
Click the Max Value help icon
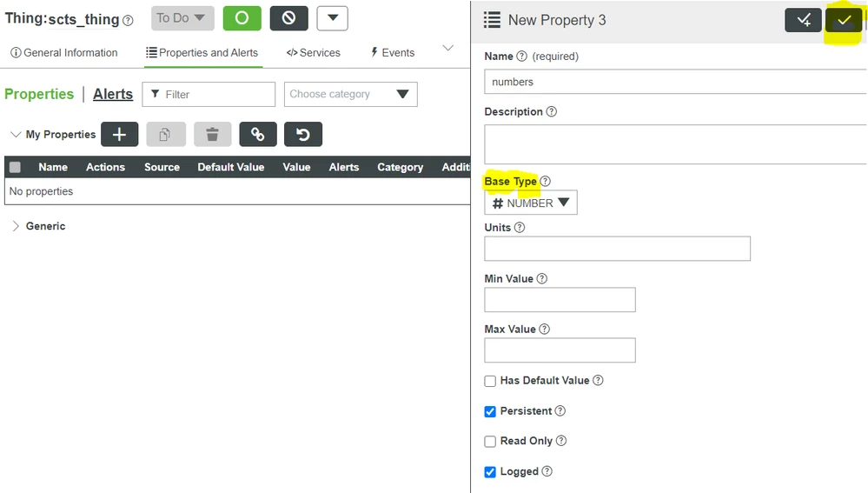[545, 329]
